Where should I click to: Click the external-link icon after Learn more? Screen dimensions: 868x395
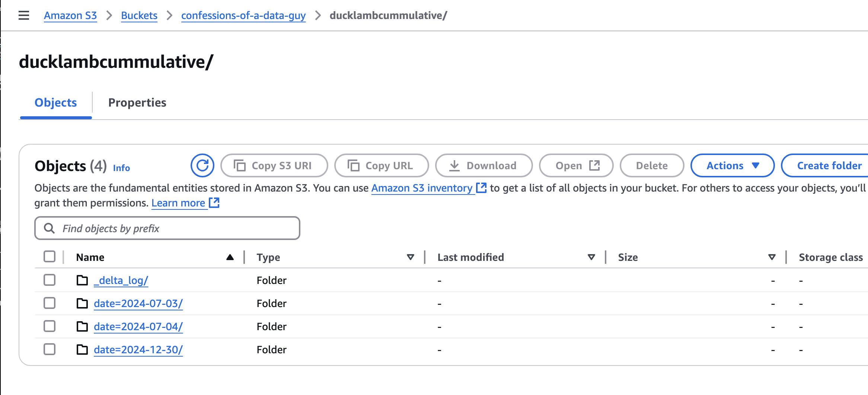click(214, 203)
